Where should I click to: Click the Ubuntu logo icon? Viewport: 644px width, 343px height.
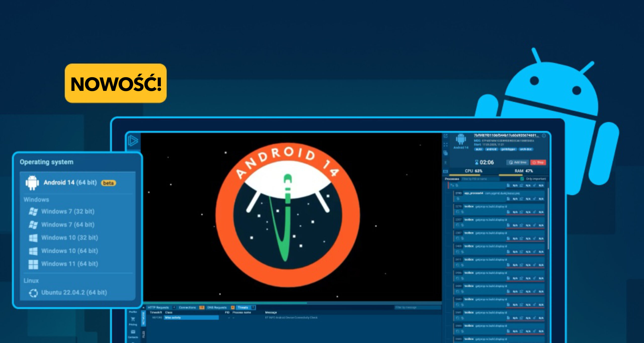tap(33, 293)
